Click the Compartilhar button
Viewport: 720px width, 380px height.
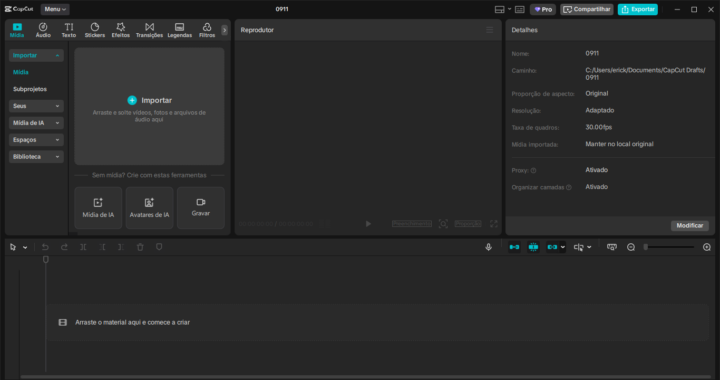pos(587,9)
